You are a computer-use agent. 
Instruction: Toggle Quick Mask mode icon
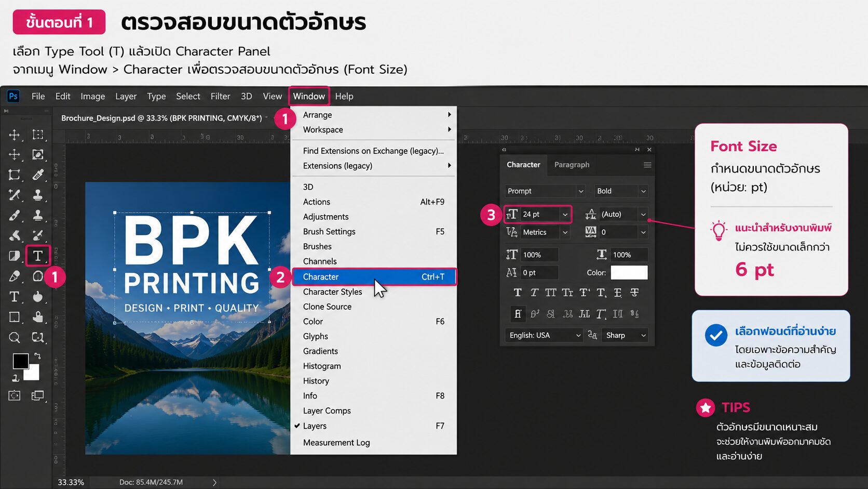pyautogui.click(x=15, y=395)
